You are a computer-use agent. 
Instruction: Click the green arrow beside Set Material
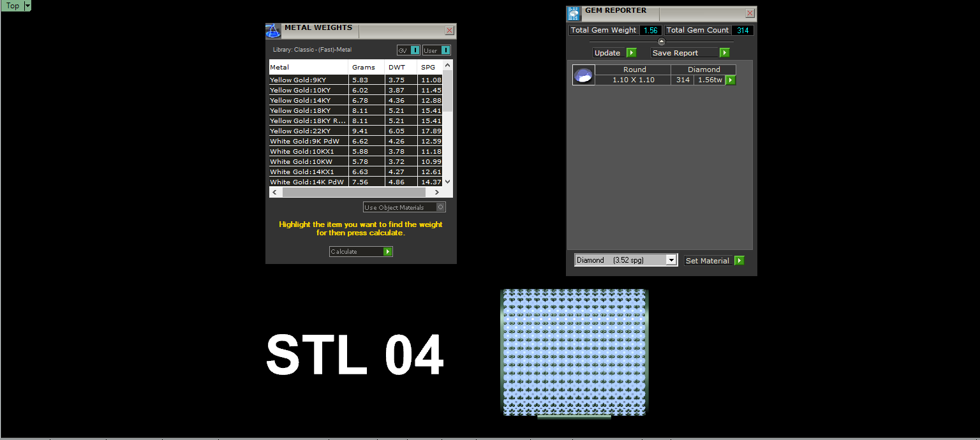[739, 260]
